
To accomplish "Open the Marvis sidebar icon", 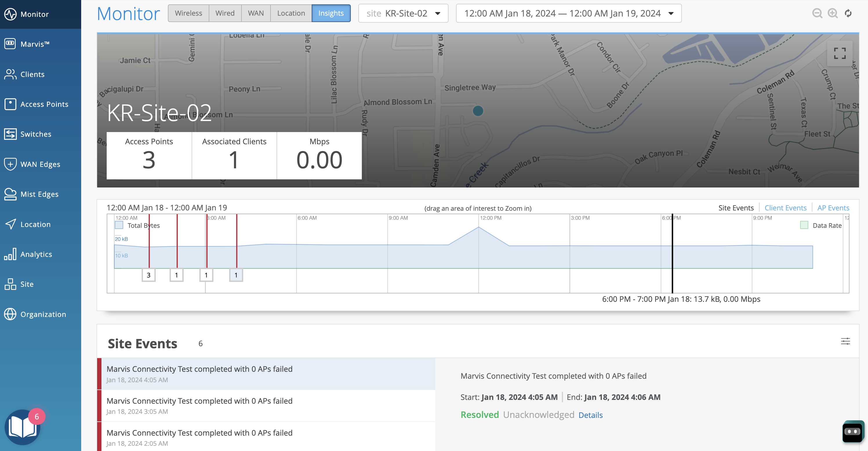I will (x=10, y=44).
